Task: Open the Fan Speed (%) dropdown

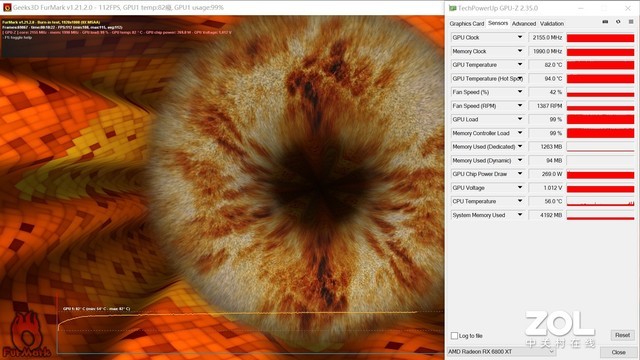Action: point(520,92)
